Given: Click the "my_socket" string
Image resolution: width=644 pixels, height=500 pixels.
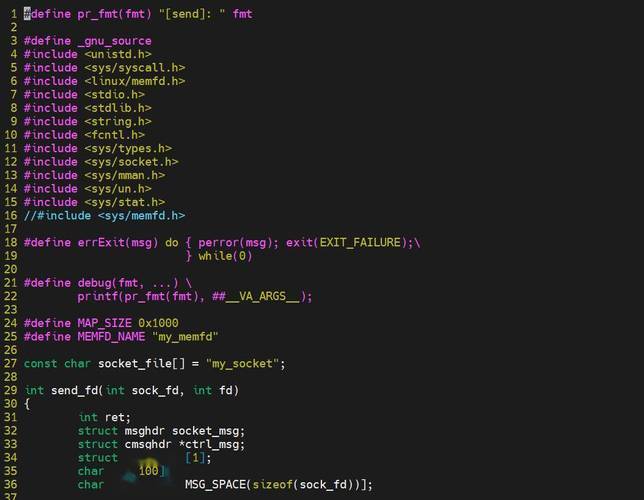Looking at the screenshot, I should pyautogui.click(x=243, y=364).
